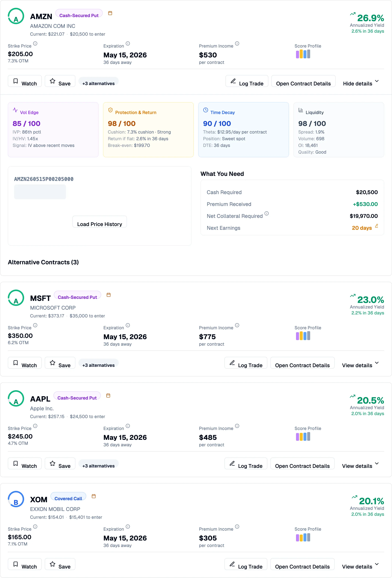
Task: Click the calendar icon beside AMZN Cash-Secured Put
Action: [110, 13]
